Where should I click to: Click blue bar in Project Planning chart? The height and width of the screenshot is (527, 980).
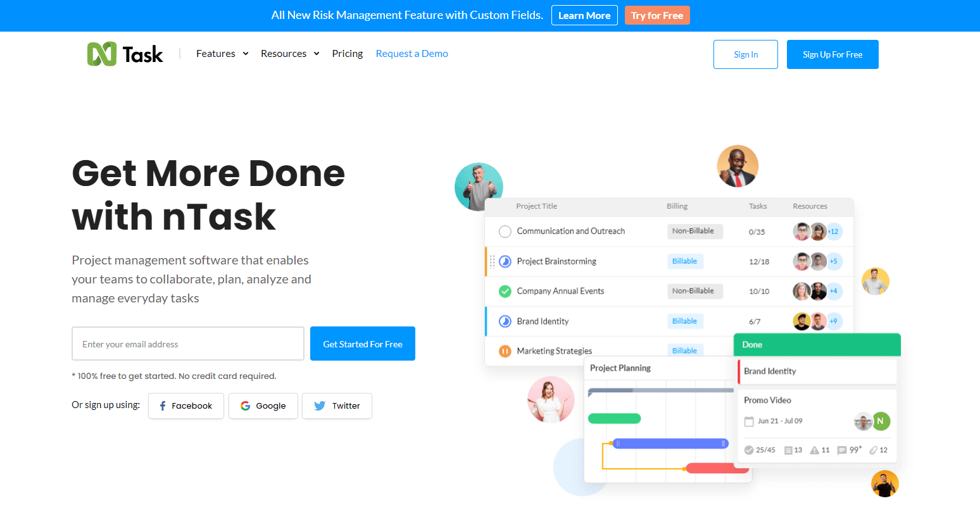670,443
